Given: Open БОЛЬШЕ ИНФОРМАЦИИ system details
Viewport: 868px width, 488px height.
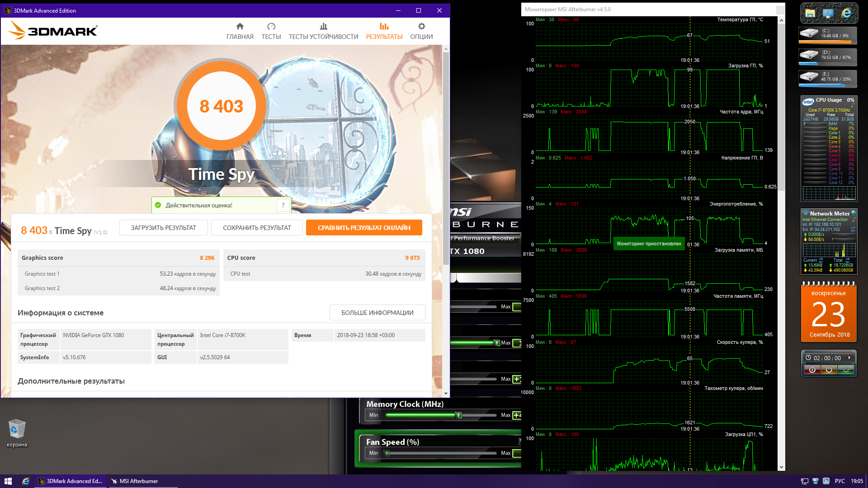Looking at the screenshot, I should point(377,313).
